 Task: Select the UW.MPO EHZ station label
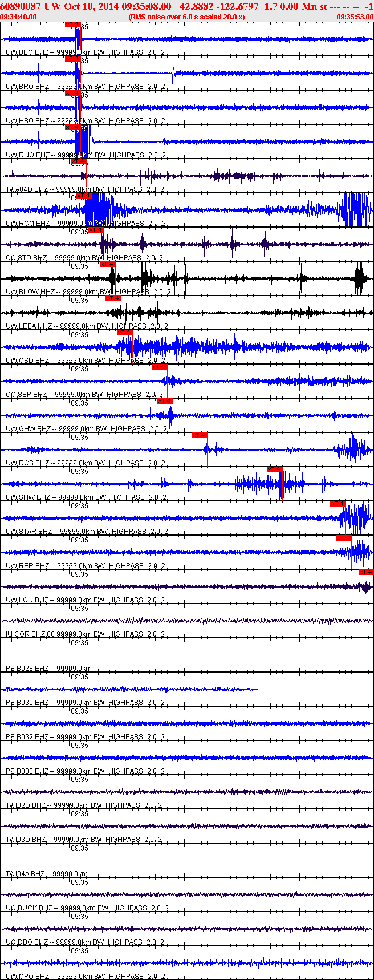tap(86, 977)
